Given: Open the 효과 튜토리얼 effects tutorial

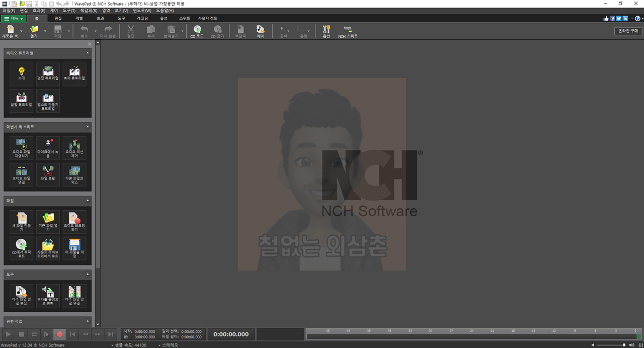Looking at the screenshot, I should coord(74,74).
